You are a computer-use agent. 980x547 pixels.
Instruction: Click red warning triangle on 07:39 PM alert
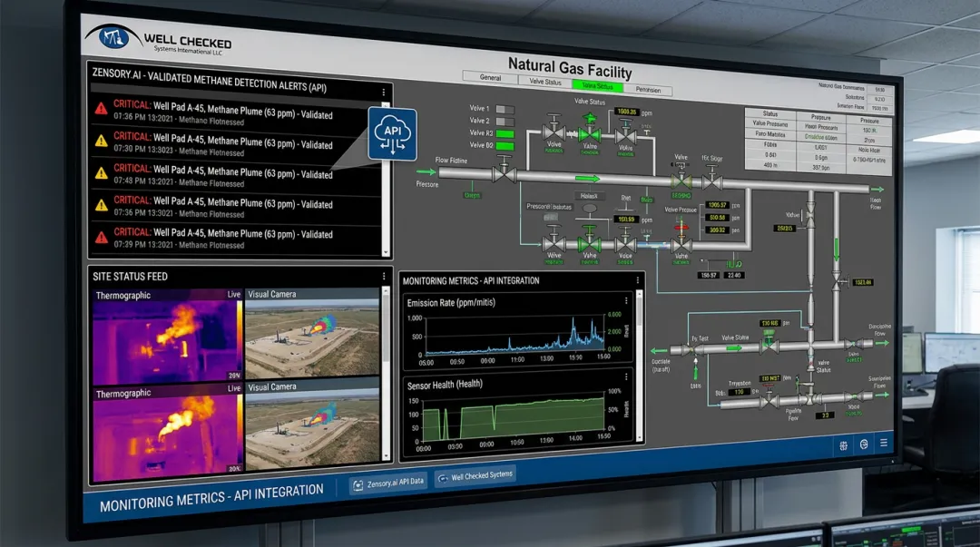pyautogui.click(x=102, y=237)
